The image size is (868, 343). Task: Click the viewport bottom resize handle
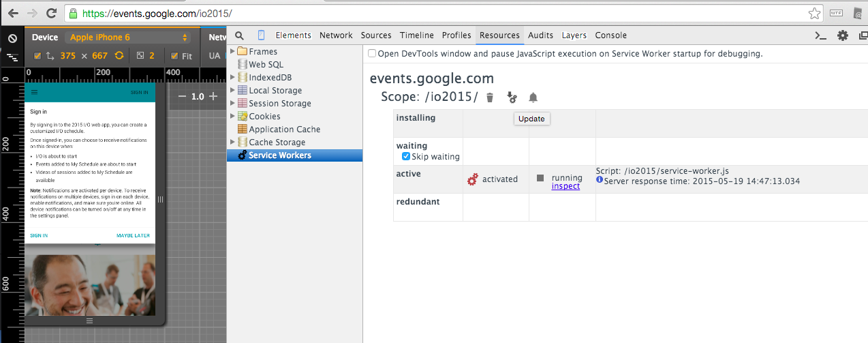pyautogui.click(x=89, y=320)
